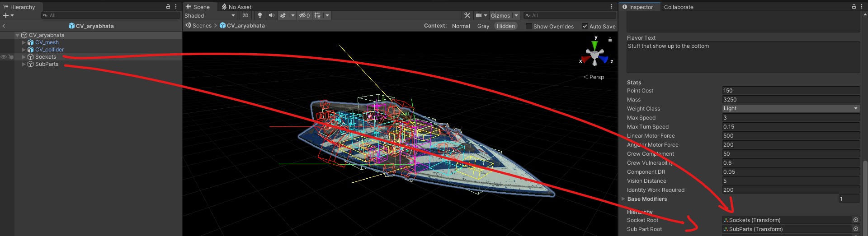
Task: Expand the CV_collider hierarchy item
Action: [24, 50]
